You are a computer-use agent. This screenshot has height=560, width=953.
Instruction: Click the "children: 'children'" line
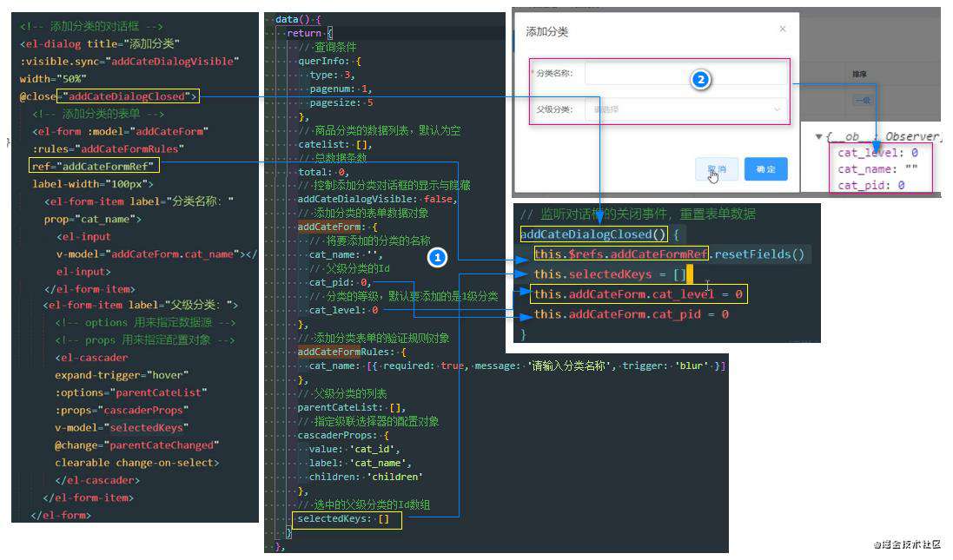tap(366, 477)
